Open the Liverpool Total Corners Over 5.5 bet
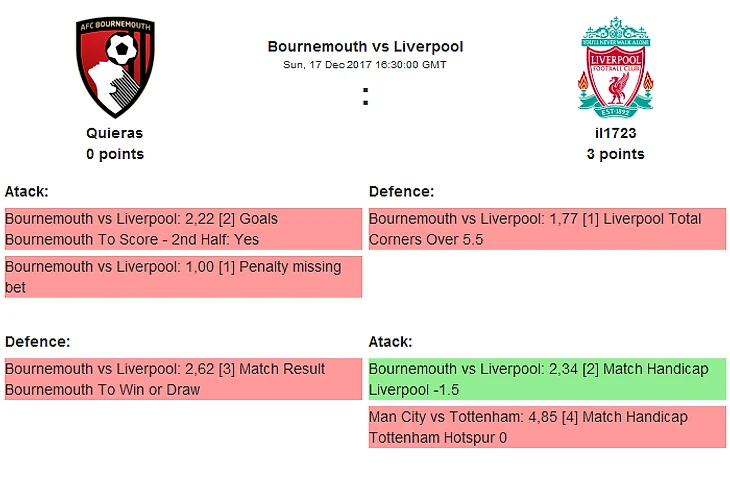The height and width of the screenshot is (480, 730). [547, 229]
